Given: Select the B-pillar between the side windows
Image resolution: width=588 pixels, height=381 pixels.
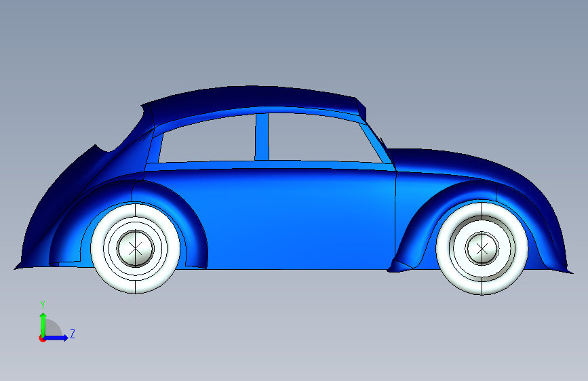Looking at the screenshot, I should point(262,137).
